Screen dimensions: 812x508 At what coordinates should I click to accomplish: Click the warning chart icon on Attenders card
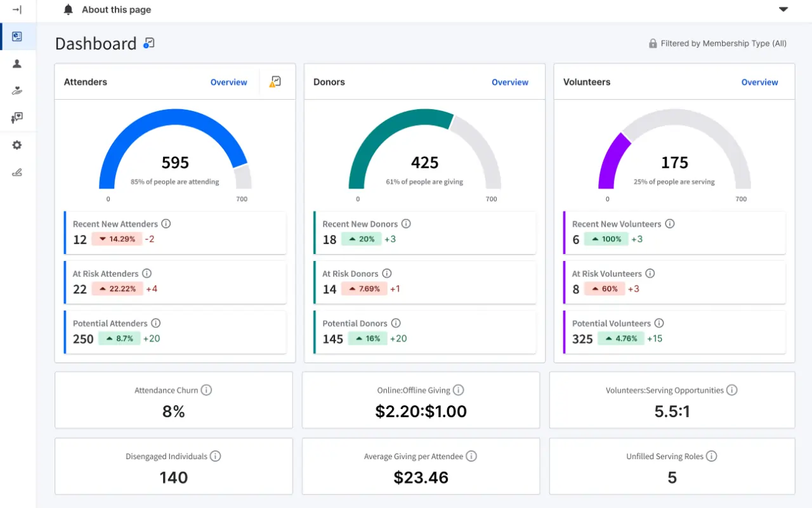tap(275, 81)
